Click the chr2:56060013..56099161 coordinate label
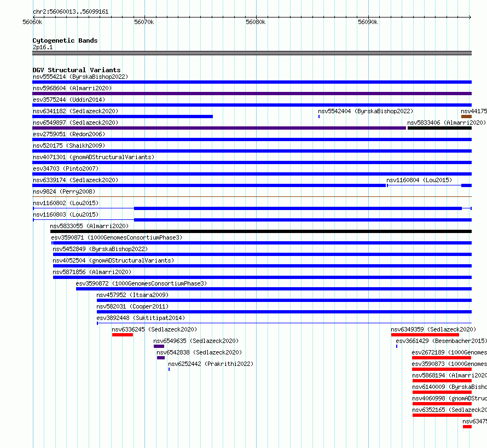This screenshot has height=448, width=487. (x=71, y=11)
